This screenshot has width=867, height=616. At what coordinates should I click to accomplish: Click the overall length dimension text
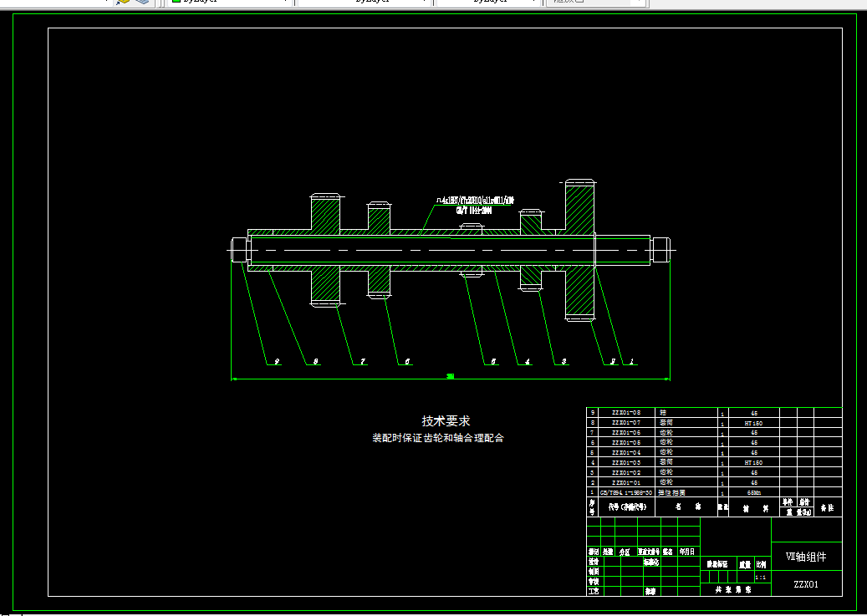(451, 376)
